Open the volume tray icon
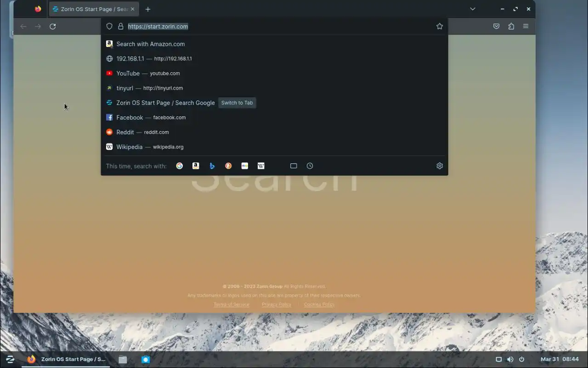Viewport: 588px width, 368px height. coord(510,359)
